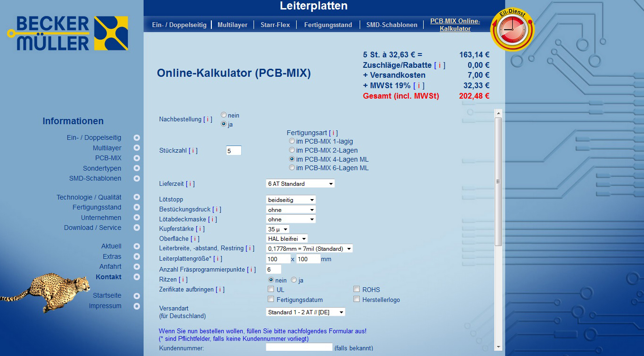Open info icon next to Zuschläge/Rabatte

pyautogui.click(x=439, y=65)
